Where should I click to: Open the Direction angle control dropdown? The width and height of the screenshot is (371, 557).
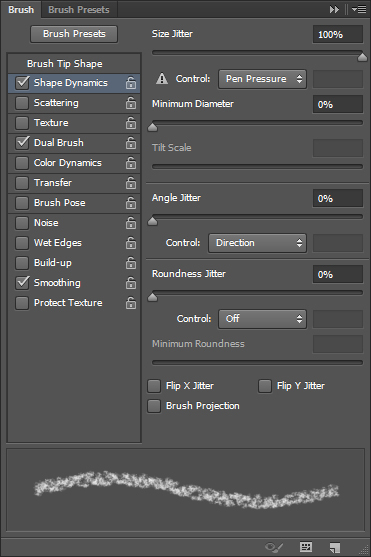click(257, 243)
